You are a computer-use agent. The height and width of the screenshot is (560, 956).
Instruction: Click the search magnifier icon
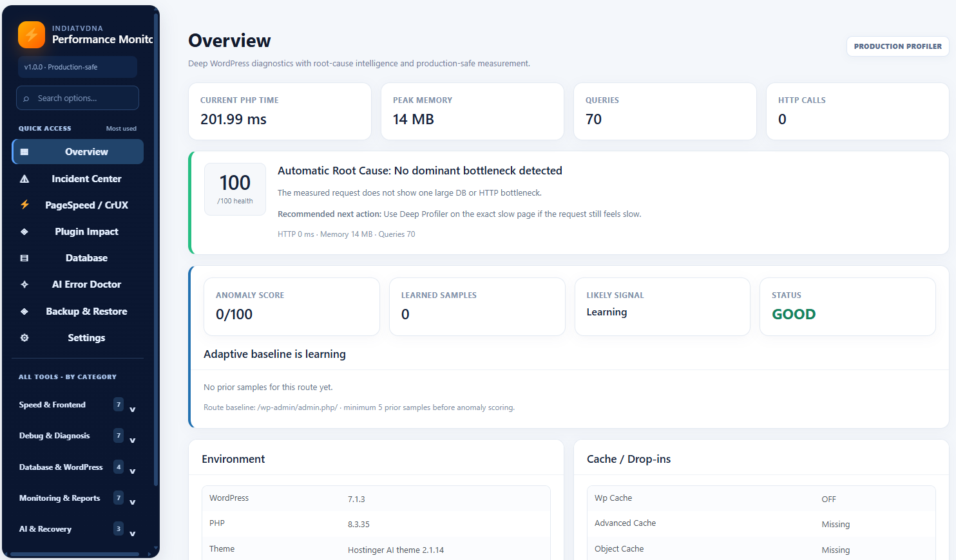click(x=26, y=98)
